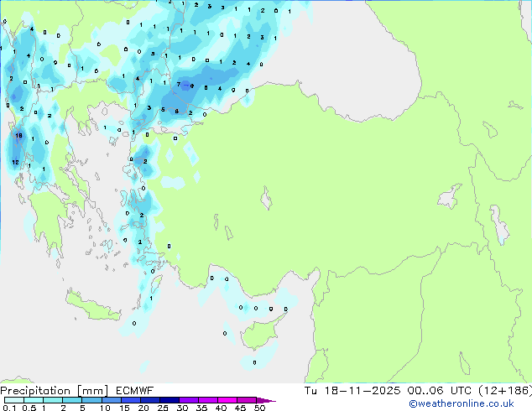
Task: Click legend scale value '0.5'
Action: pyautogui.click(x=29, y=408)
